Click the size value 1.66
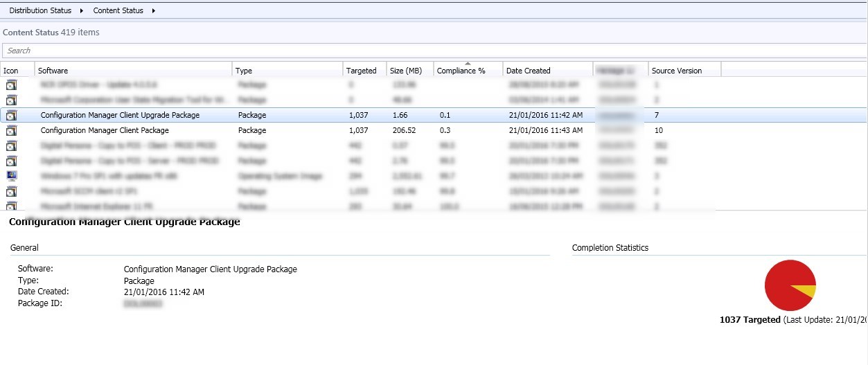Image resolution: width=868 pixels, height=365 pixels. tap(400, 115)
